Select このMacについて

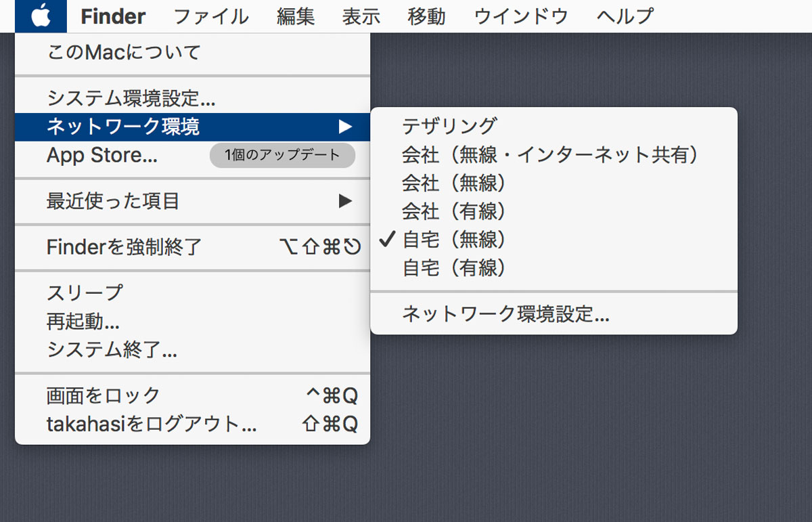point(193,52)
